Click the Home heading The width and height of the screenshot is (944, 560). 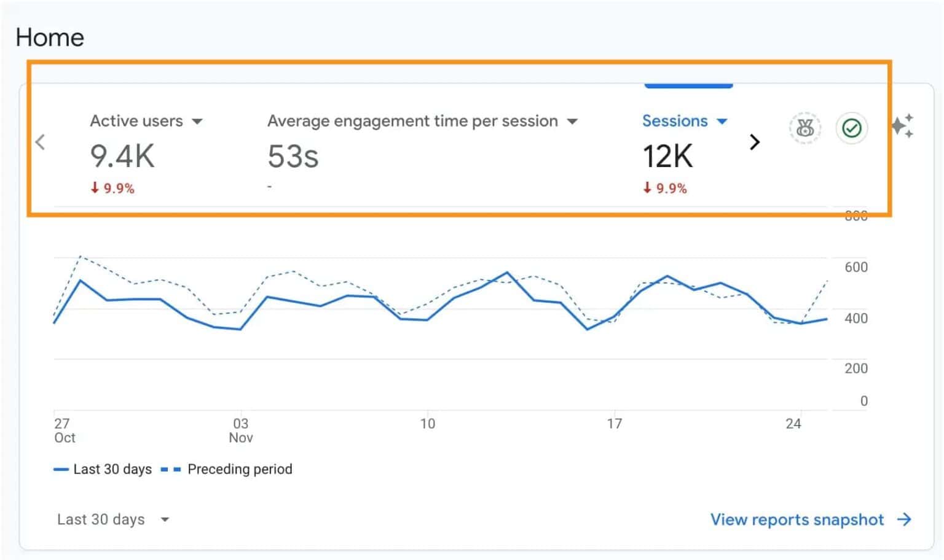[x=50, y=37]
